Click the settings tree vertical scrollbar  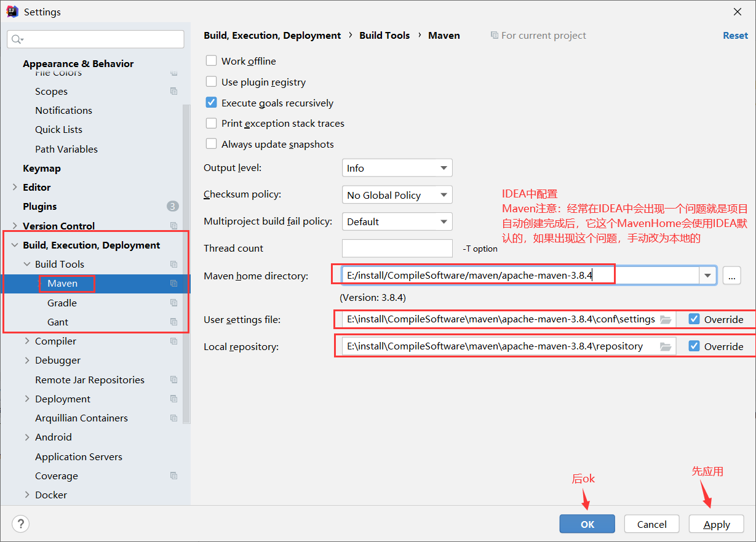pyautogui.click(x=186, y=265)
